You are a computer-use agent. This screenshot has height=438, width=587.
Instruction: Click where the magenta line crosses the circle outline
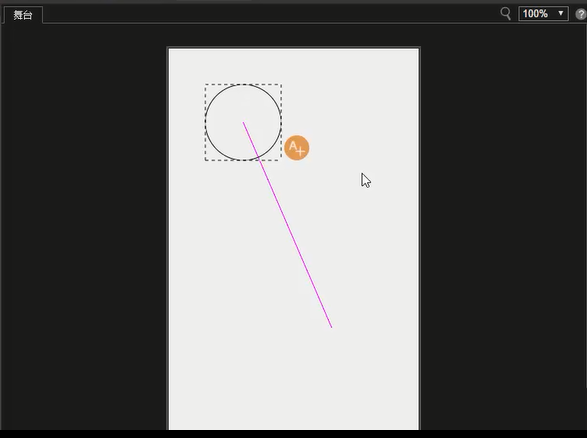coord(259,158)
